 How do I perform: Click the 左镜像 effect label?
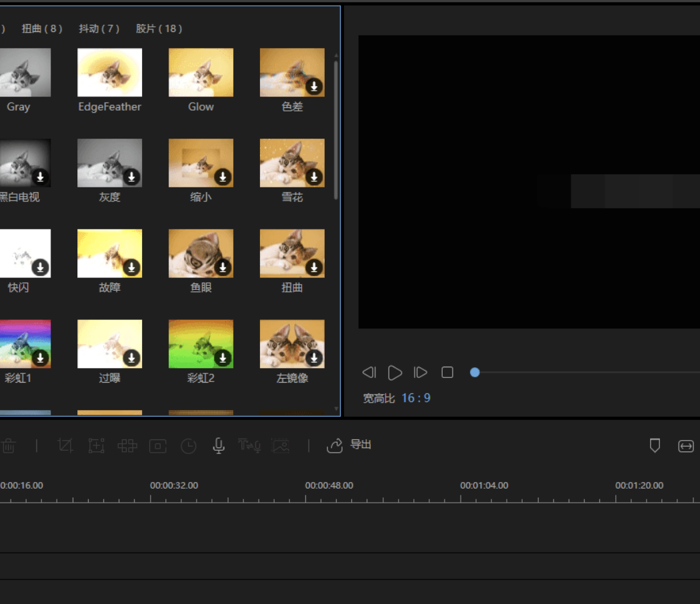(x=293, y=378)
